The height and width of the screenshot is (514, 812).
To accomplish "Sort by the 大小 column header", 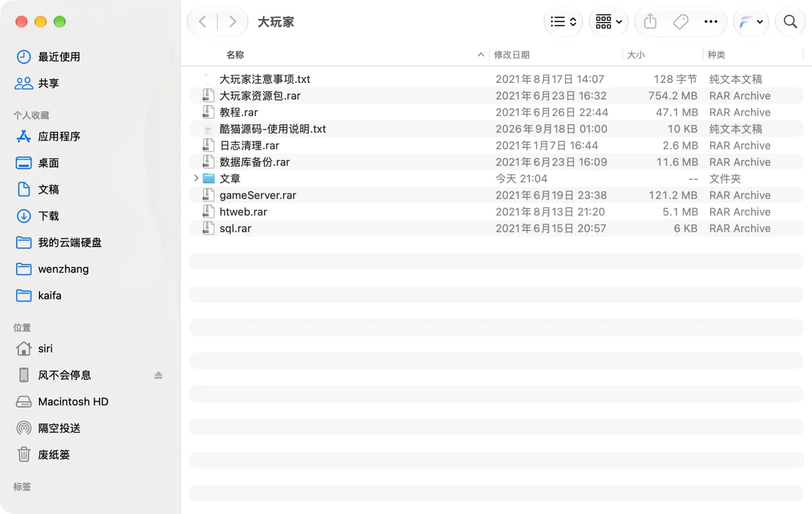I will [636, 55].
